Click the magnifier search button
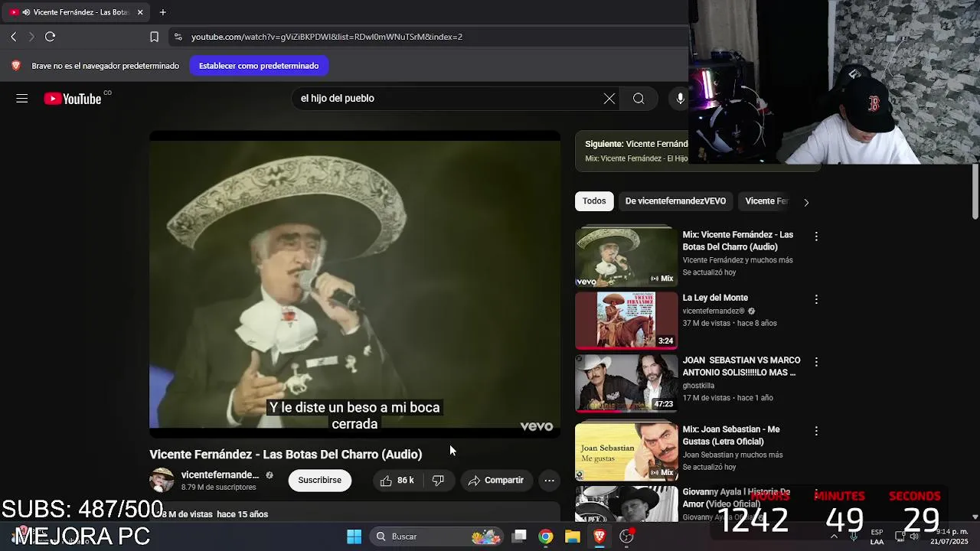This screenshot has height=551, width=980. click(x=639, y=98)
